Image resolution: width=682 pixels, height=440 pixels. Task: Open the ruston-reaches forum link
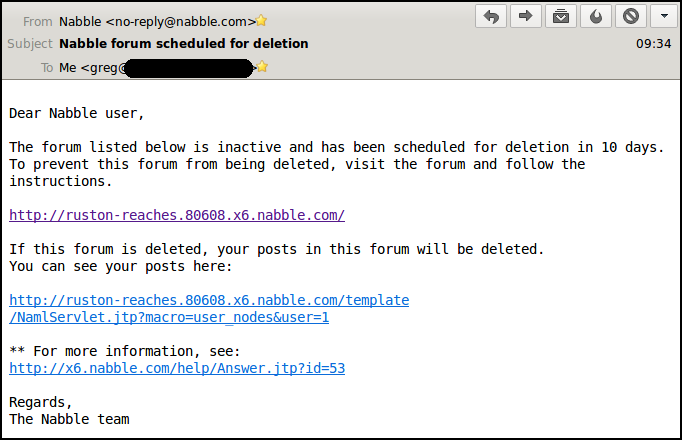point(177,215)
